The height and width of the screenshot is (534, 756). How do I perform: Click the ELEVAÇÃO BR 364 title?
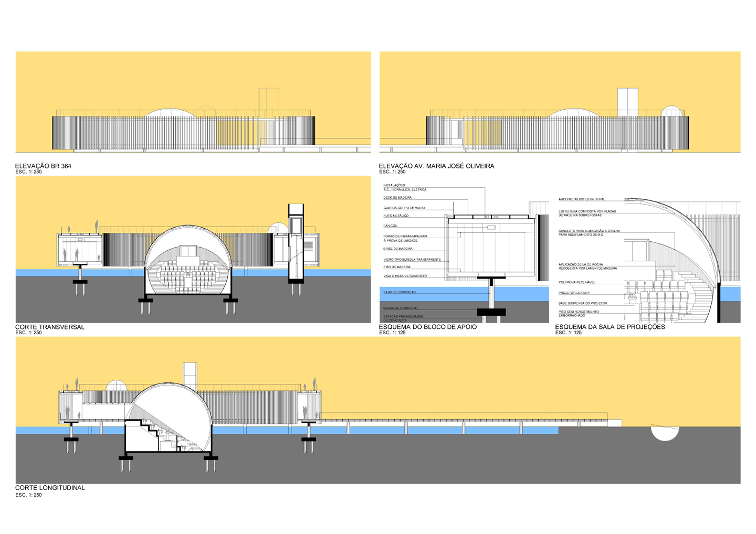pyautogui.click(x=43, y=166)
